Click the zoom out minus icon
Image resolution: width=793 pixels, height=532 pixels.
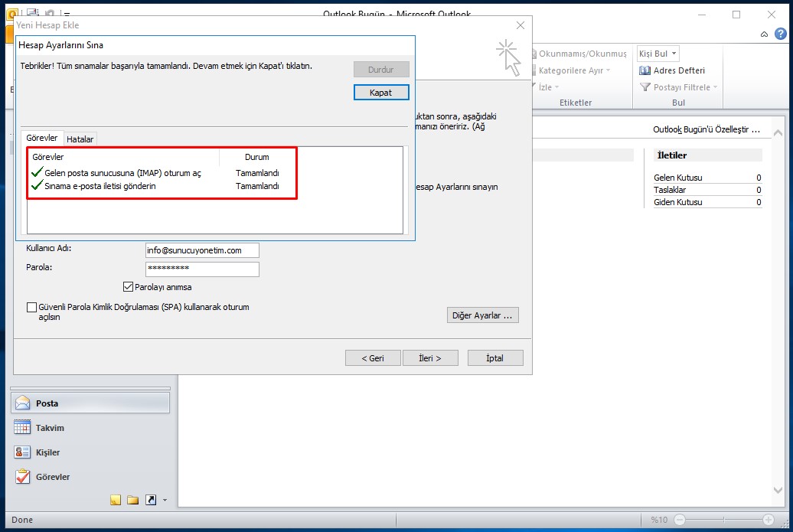[x=680, y=519]
